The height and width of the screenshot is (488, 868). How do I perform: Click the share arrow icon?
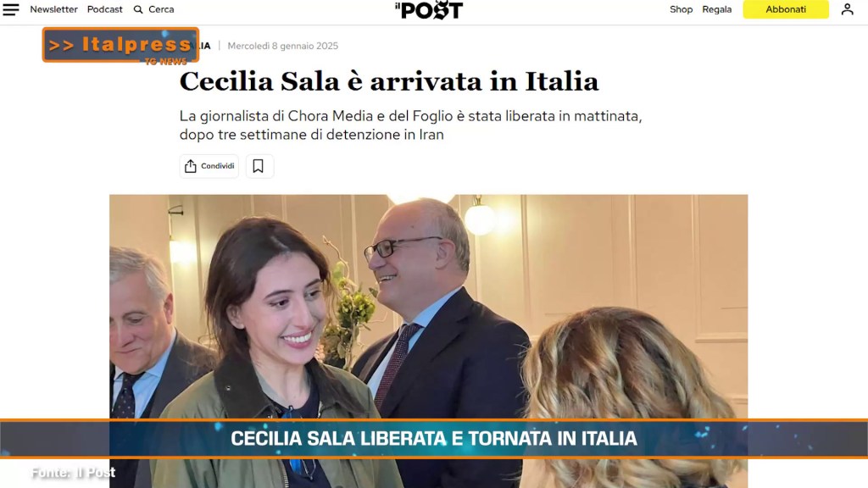pyautogui.click(x=191, y=166)
